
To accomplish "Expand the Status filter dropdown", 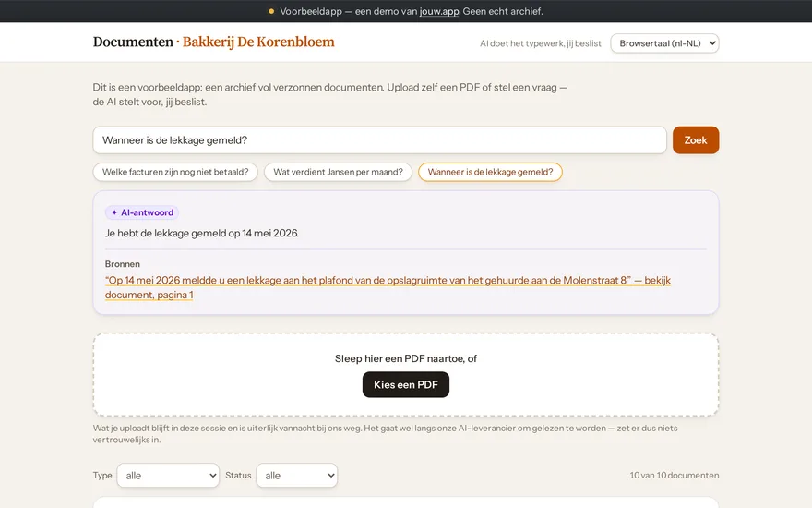I will 297,476.
